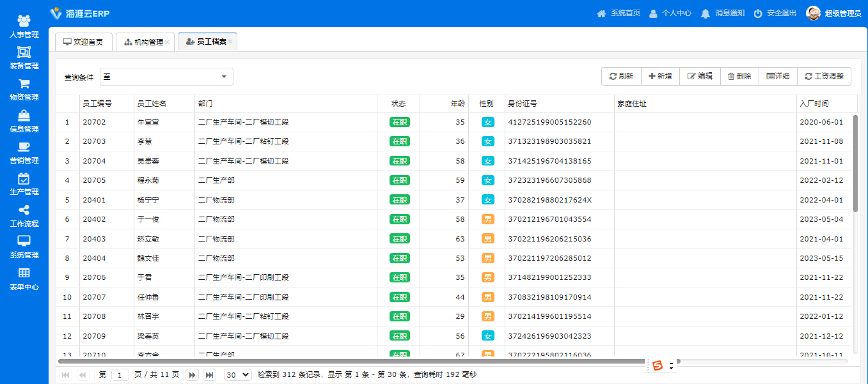Switch to the 机构管理 tab
The image size is (868, 384).
143,42
